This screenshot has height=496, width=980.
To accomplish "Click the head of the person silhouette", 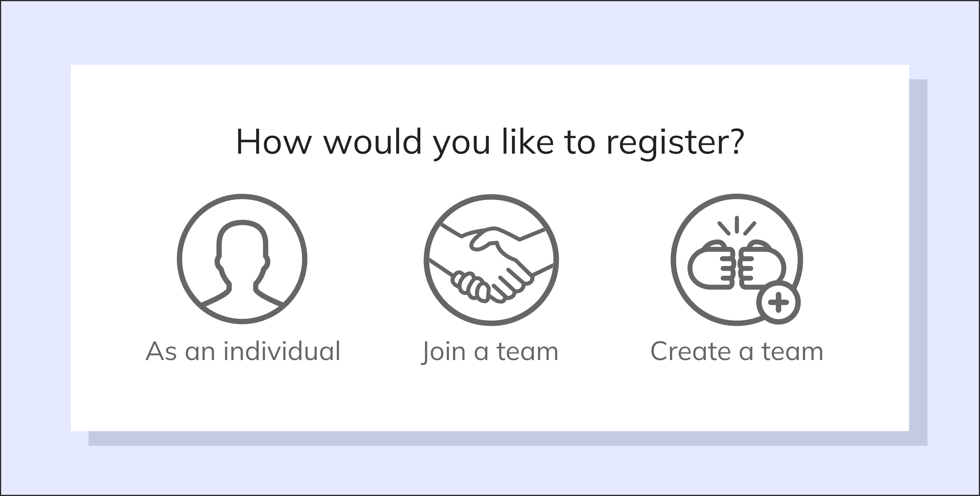I will (x=242, y=243).
